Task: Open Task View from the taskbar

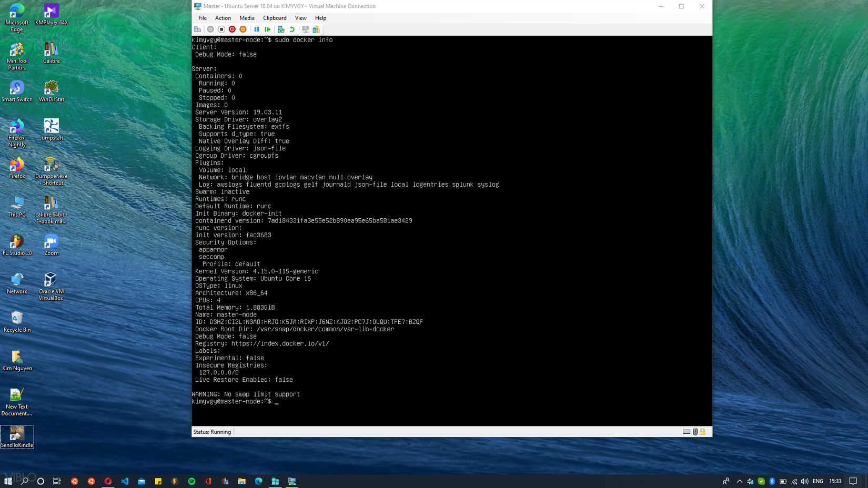Action: click(57, 481)
